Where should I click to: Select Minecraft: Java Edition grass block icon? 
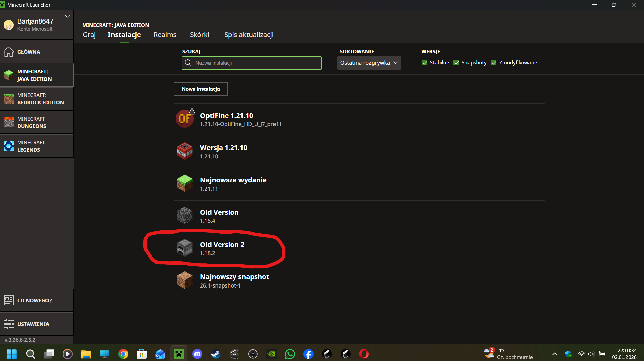tap(9, 75)
